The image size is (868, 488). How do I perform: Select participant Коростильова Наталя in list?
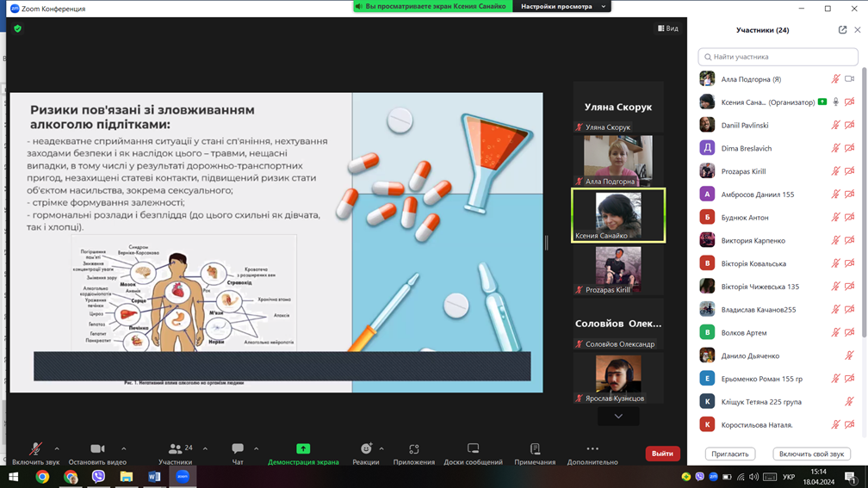point(778,425)
